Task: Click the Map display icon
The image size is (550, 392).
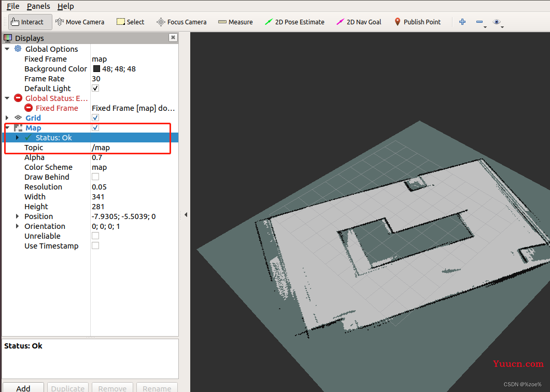Action: point(18,128)
